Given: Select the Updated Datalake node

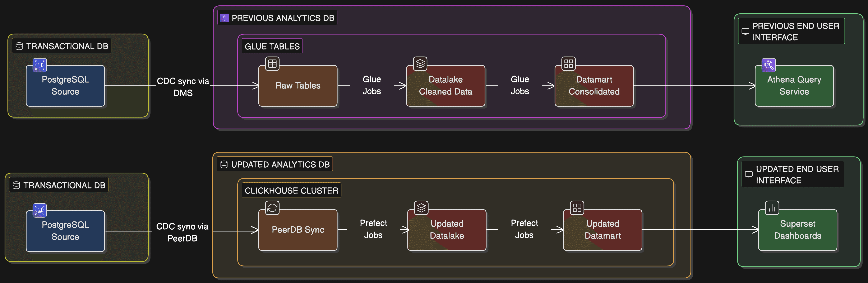Looking at the screenshot, I should pyautogui.click(x=447, y=230).
